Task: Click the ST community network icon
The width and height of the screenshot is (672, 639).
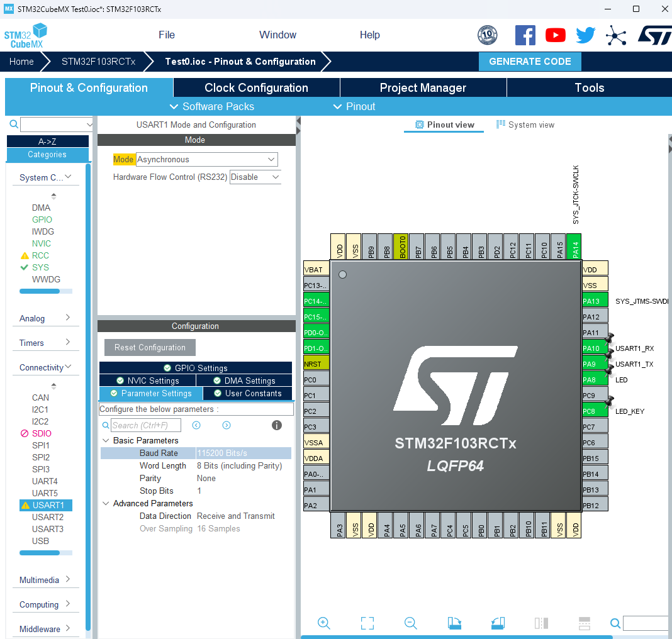Action: (x=616, y=35)
